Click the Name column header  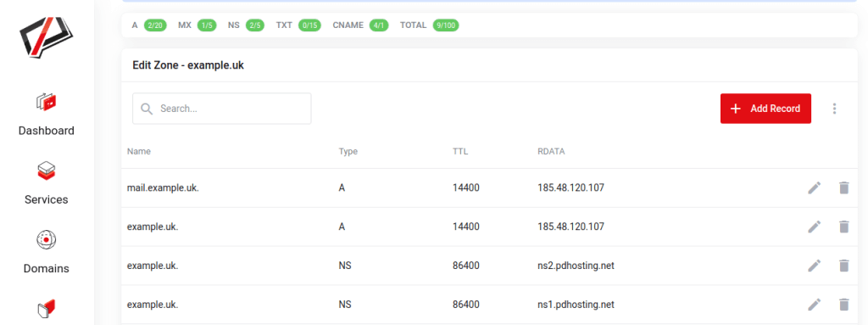click(138, 151)
